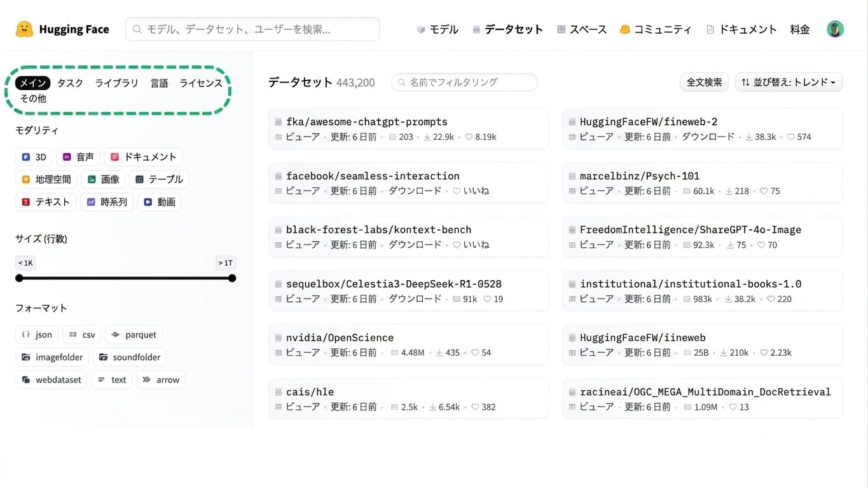Toggle the 3D modality filter
The height and width of the screenshot is (488, 868).
click(x=34, y=157)
